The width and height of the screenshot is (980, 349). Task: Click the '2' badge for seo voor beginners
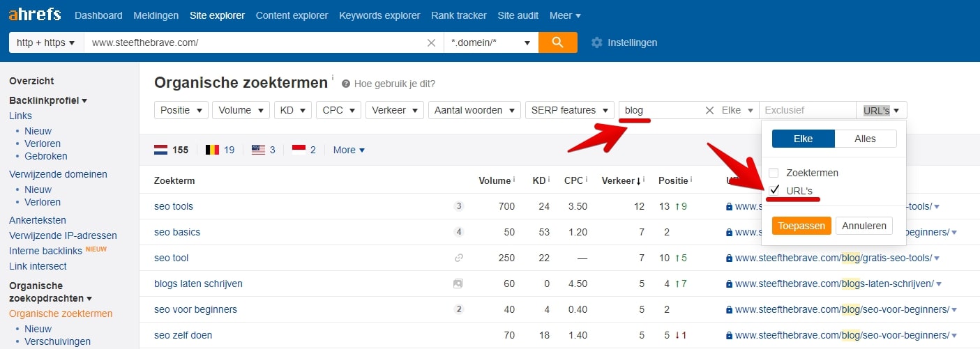pyautogui.click(x=458, y=309)
